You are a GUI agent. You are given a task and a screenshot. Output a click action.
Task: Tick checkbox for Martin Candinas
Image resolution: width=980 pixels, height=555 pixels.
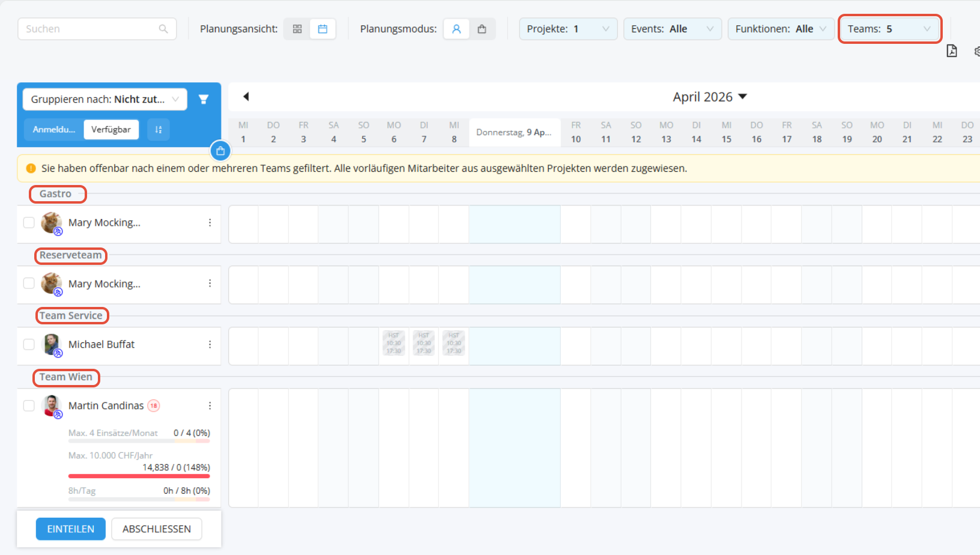(29, 405)
